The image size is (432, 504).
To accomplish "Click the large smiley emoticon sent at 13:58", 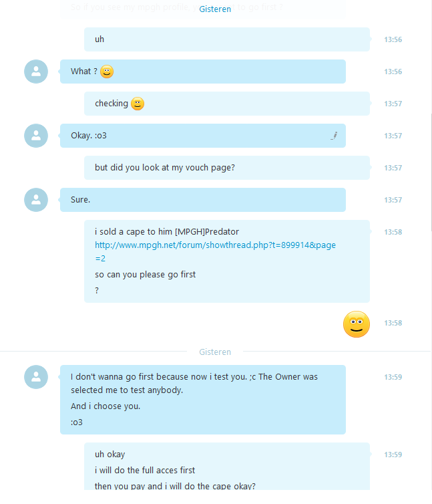I will coord(357,324).
